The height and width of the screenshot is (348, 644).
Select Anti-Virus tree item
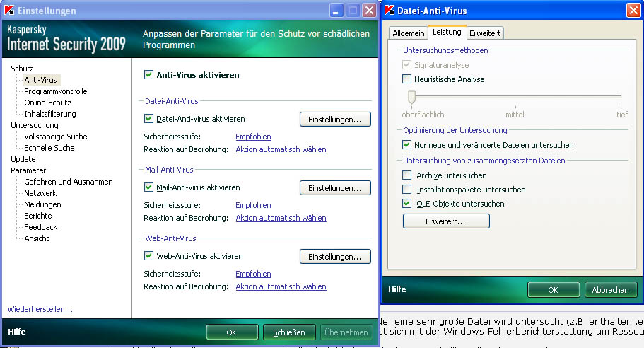click(40, 80)
